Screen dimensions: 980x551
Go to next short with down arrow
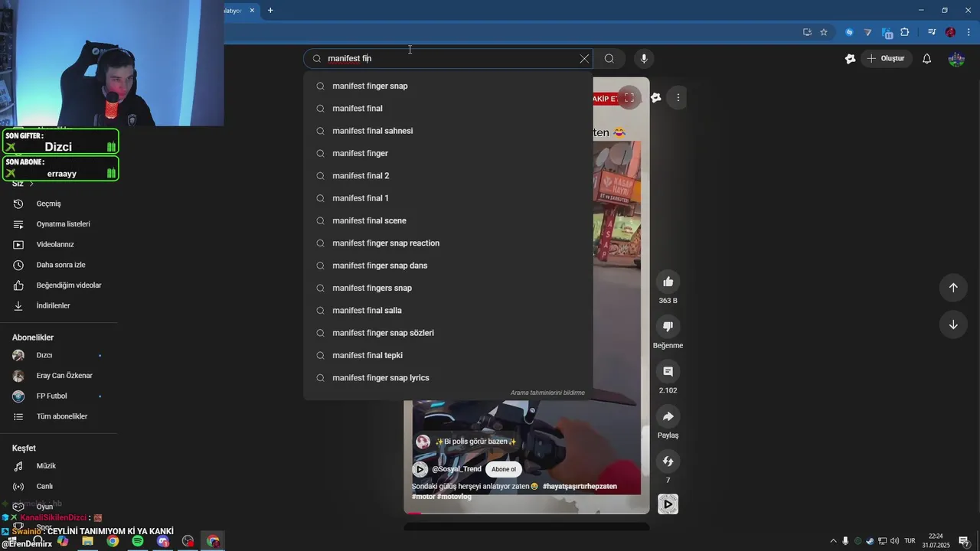953,324
